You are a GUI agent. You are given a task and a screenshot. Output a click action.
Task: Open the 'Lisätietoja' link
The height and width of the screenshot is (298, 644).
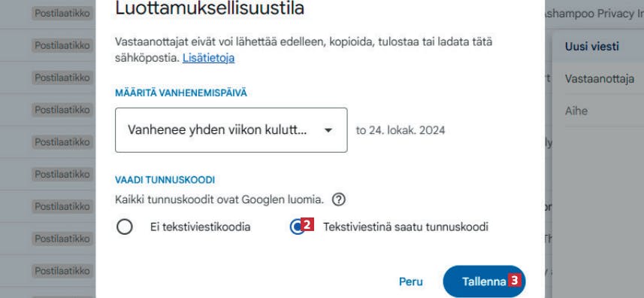209,58
